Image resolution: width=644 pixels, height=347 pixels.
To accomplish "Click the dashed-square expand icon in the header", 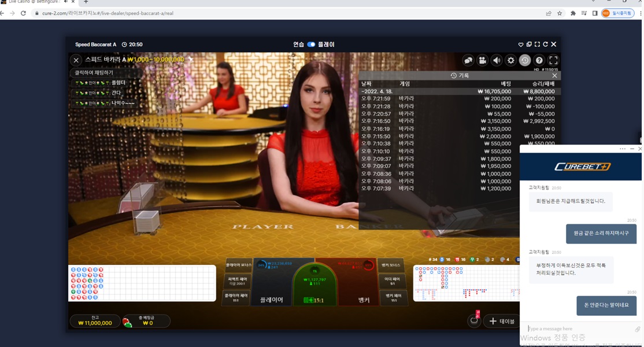I will [537, 45].
